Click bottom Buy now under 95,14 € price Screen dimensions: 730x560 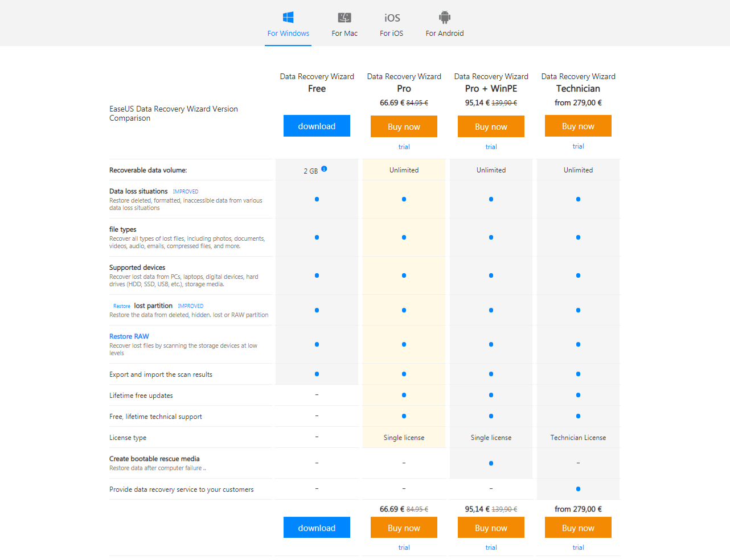[x=491, y=528]
